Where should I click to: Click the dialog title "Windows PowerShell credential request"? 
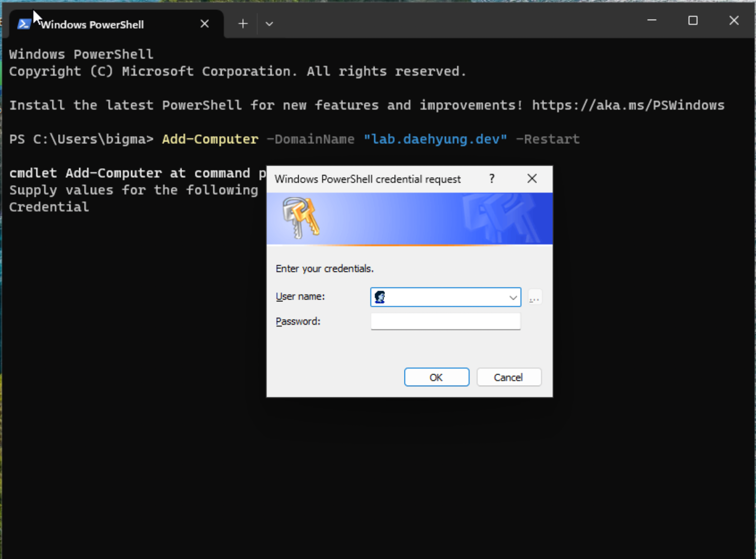[x=367, y=179]
